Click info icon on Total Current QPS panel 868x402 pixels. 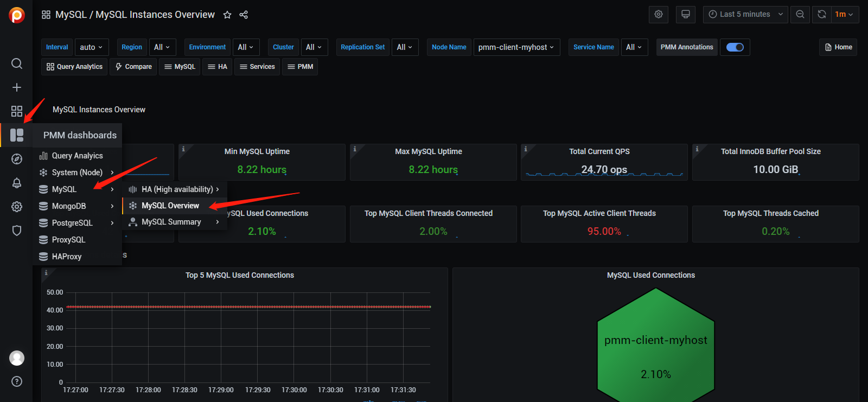point(526,149)
